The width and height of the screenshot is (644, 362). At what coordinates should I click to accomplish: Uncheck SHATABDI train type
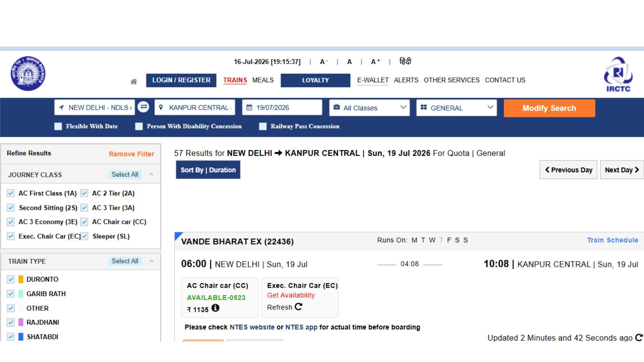tap(11, 337)
